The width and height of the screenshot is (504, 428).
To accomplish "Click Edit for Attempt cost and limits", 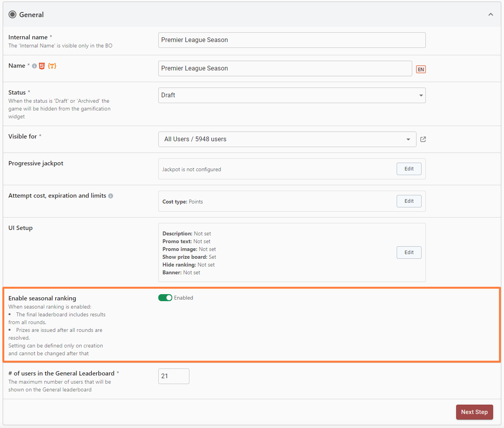I will click(409, 201).
